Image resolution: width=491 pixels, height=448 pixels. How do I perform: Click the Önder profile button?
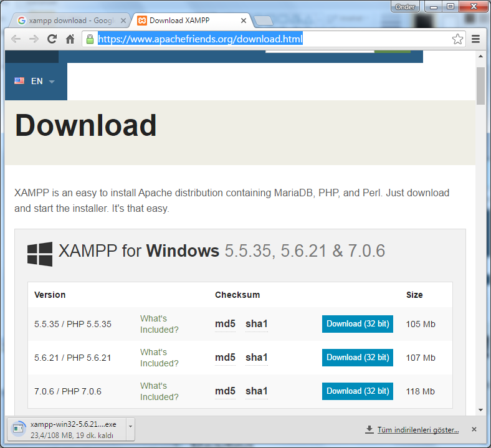405,7
